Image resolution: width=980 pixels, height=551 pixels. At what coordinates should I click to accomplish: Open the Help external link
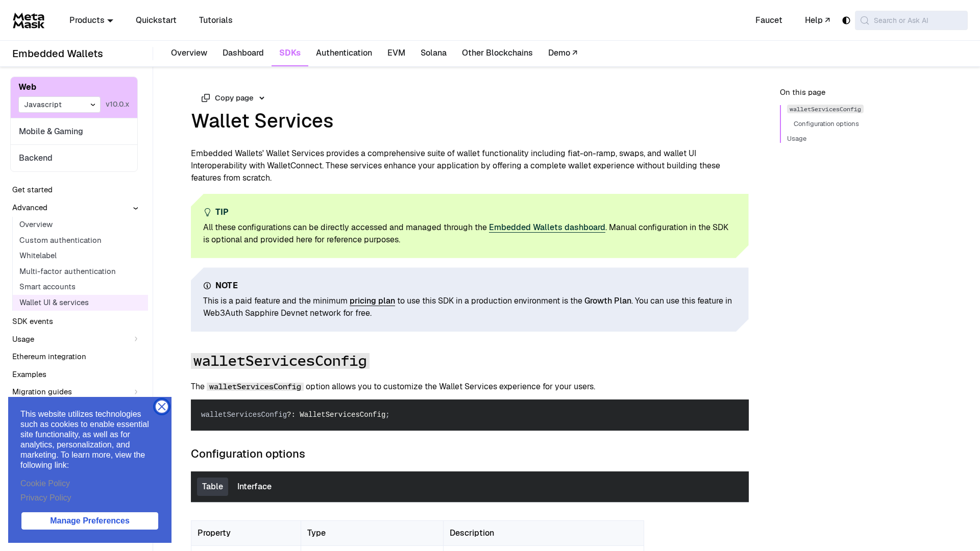click(817, 20)
